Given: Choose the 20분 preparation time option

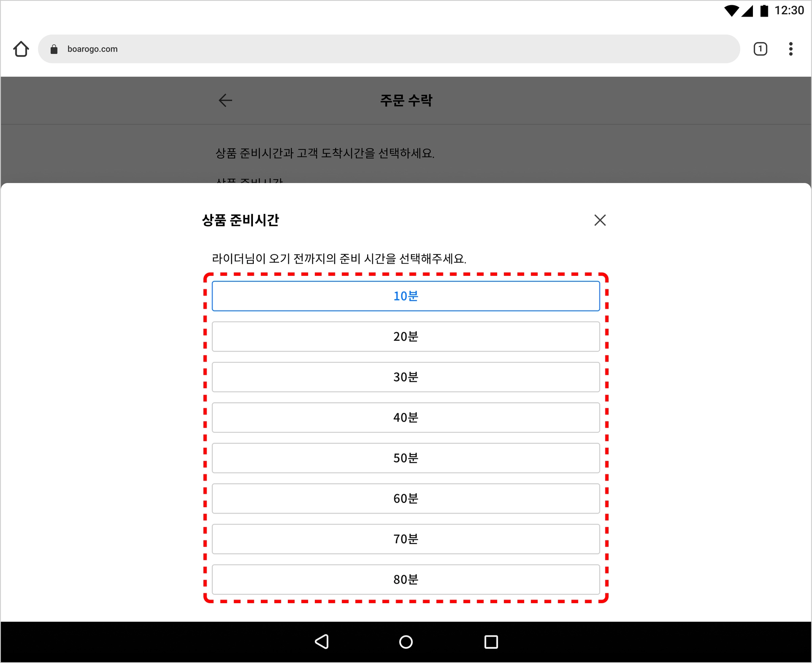Looking at the screenshot, I should (406, 336).
